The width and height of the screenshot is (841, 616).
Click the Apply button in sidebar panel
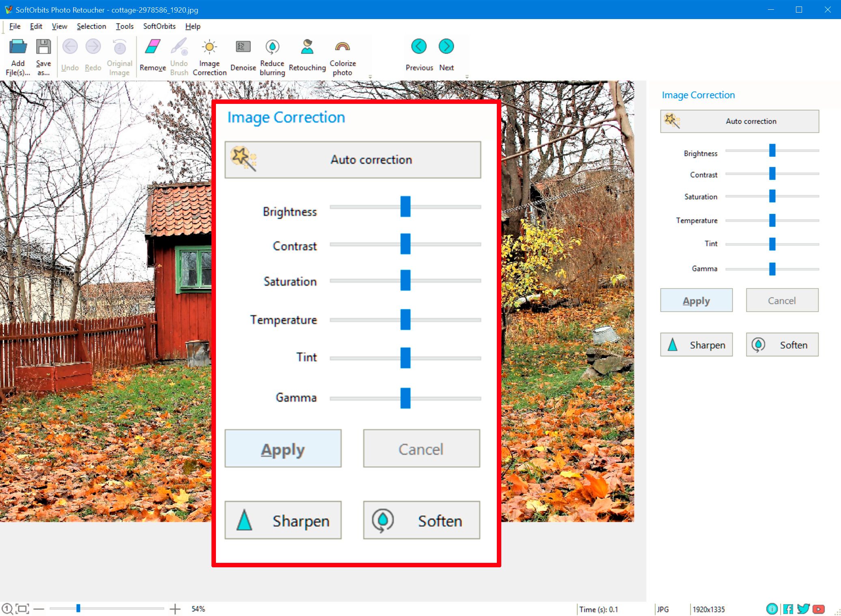click(697, 299)
